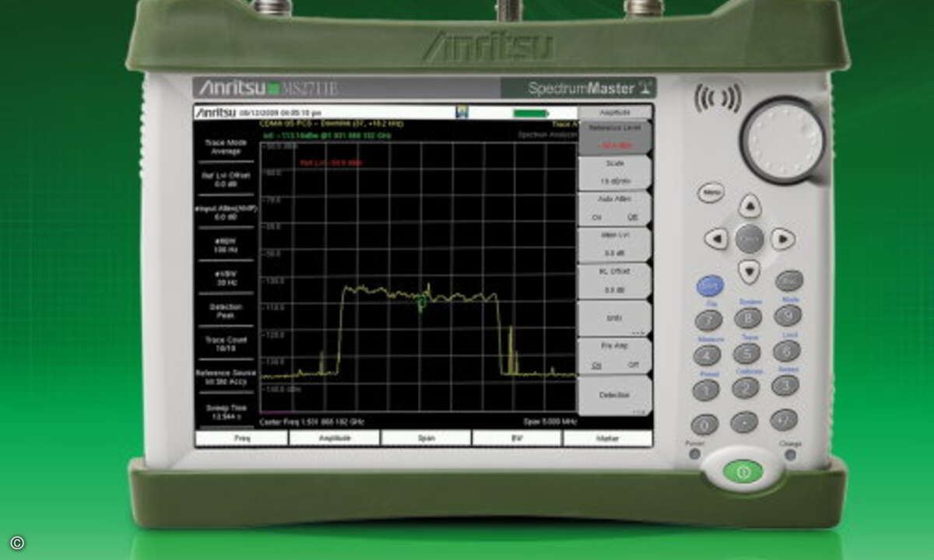Open the Units submenu softkey
The height and width of the screenshot is (560, 934).
tap(614, 319)
